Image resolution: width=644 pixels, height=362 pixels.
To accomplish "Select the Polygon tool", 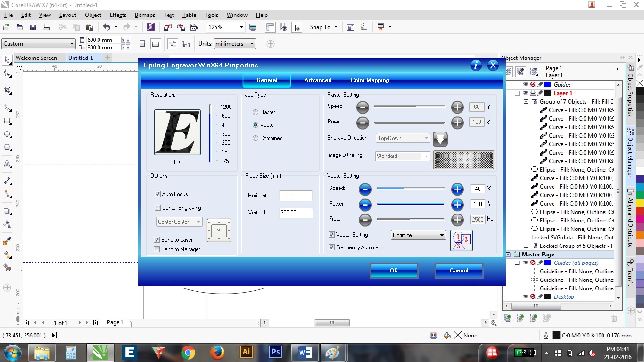I will click(7, 148).
